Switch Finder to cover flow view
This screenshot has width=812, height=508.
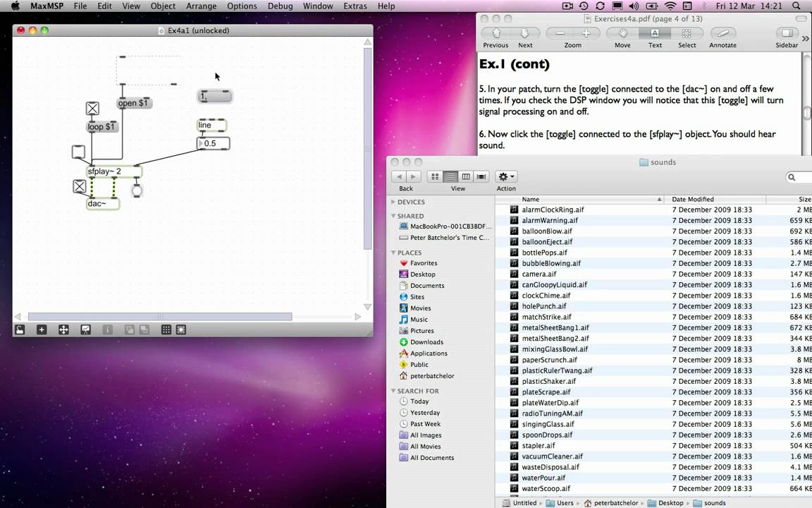point(481,177)
